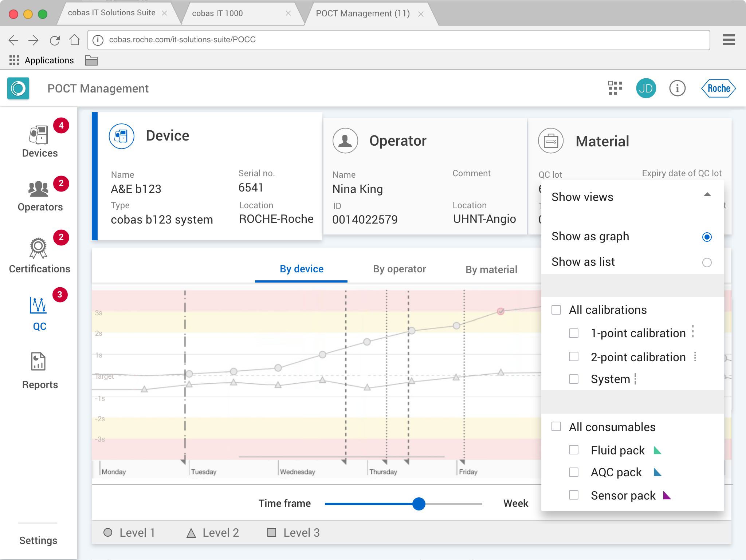Image resolution: width=746 pixels, height=560 pixels.
Task: Open the app grid launcher icon
Action: click(615, 88)
